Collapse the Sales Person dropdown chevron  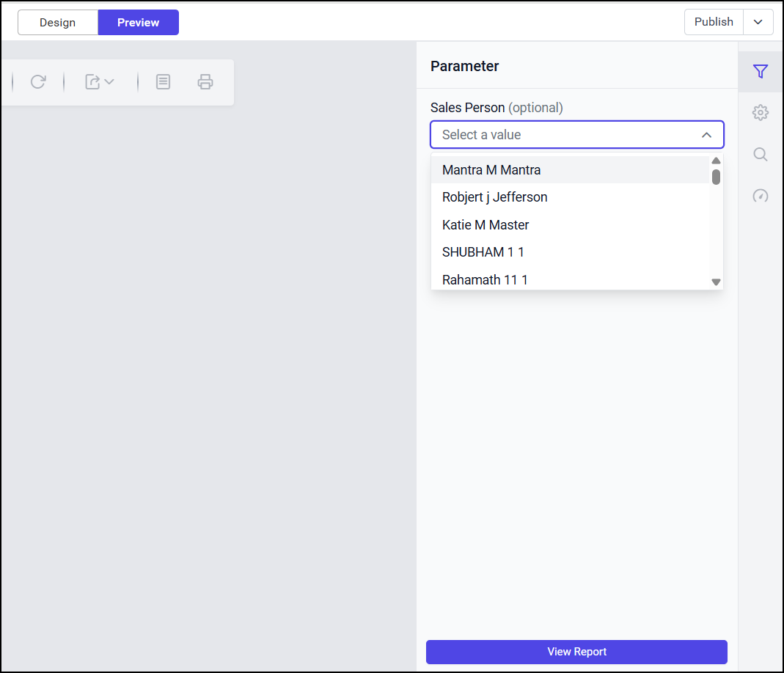[706, 135]
